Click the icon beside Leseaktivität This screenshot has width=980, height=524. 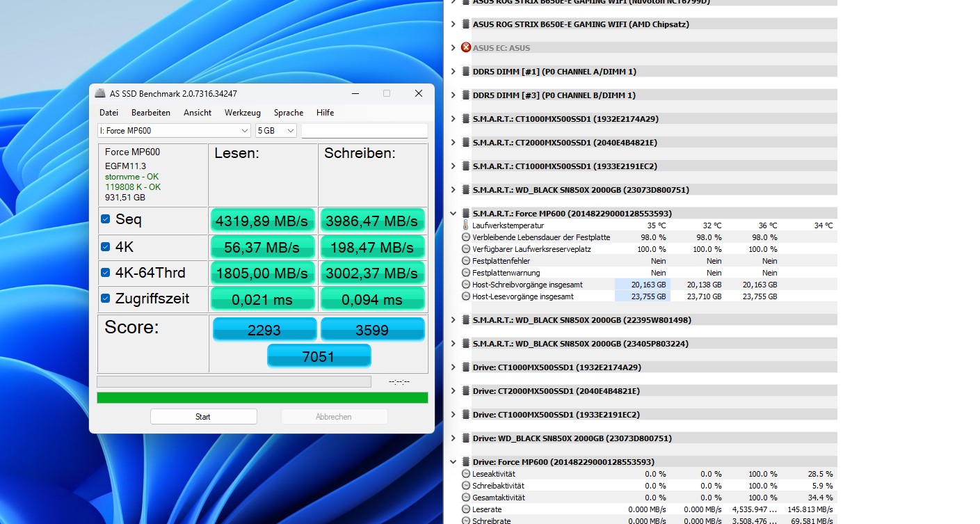coord(466,474)
